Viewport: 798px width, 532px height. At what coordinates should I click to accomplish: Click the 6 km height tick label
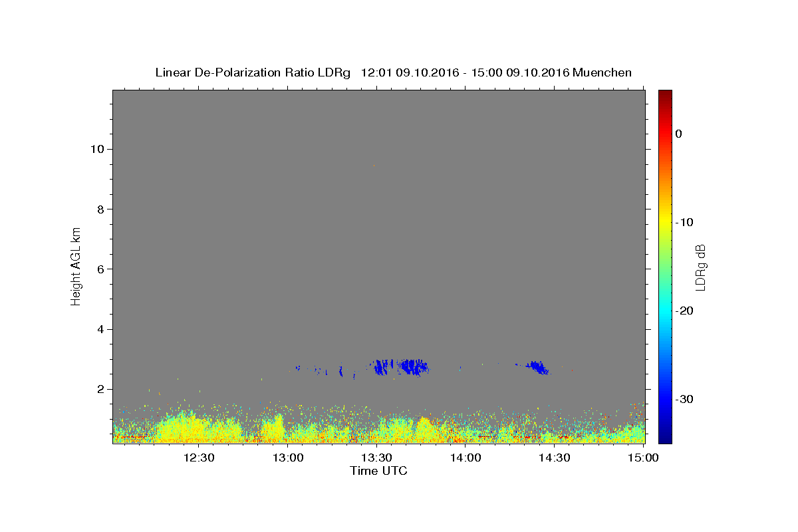click(x=100, y=269)
